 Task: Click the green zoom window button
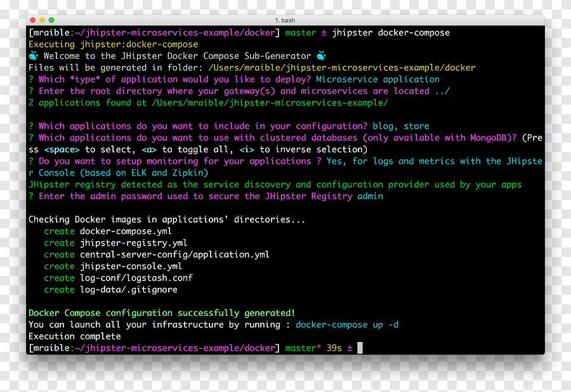point(51,20)
